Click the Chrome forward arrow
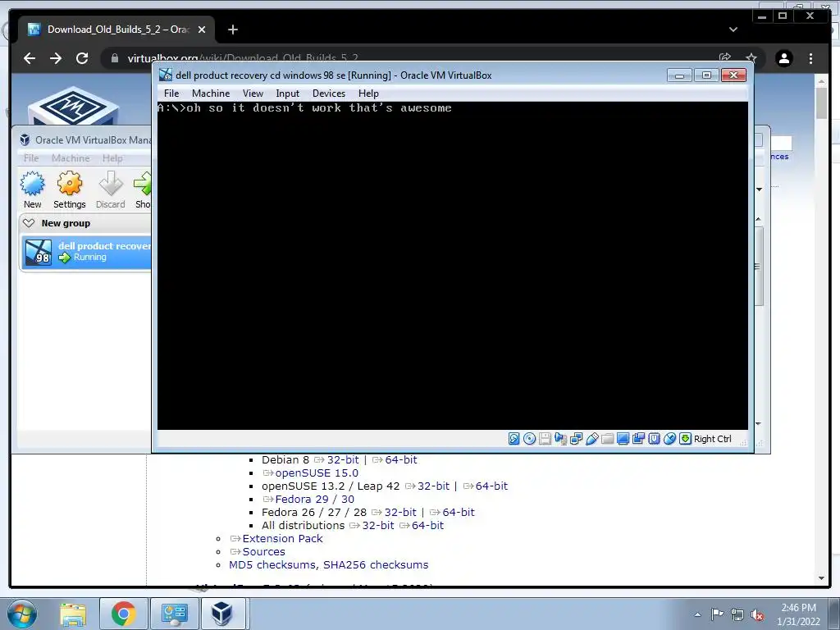Viewport: 840px width, 630px height. pyautogui.click(x=56, y=58)
